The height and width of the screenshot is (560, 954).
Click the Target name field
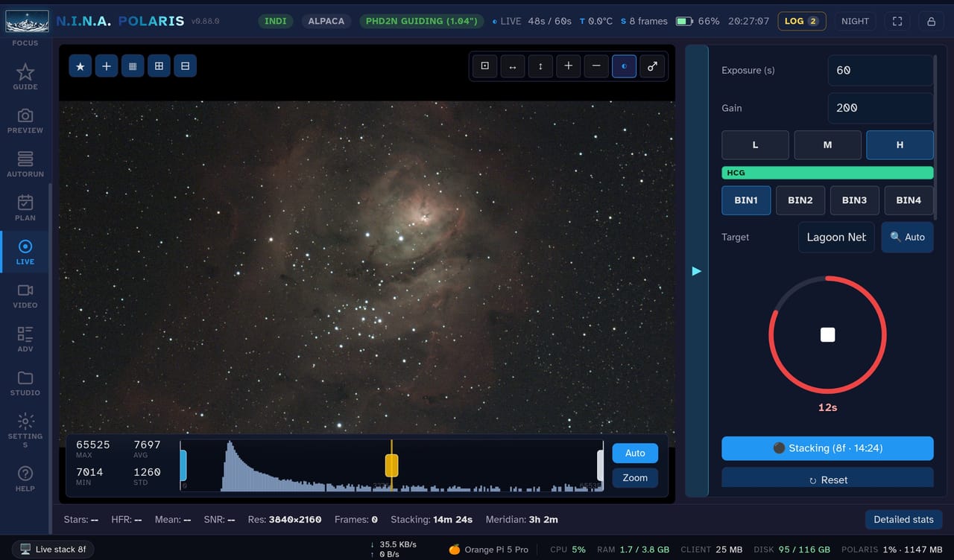836,237
